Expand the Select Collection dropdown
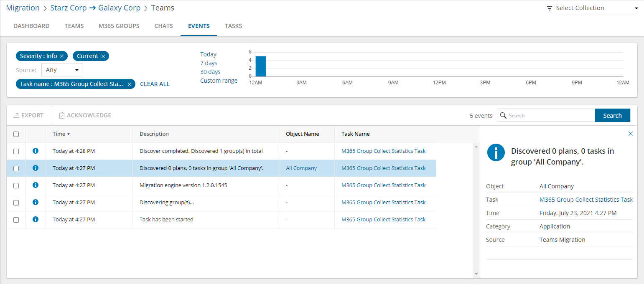 click(x=596, y=8)
